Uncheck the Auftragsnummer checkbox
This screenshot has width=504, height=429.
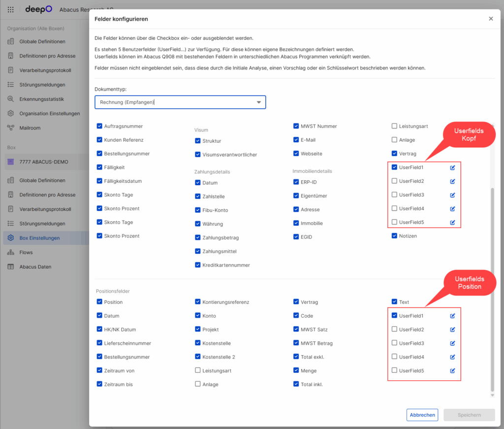coord(99,126)
